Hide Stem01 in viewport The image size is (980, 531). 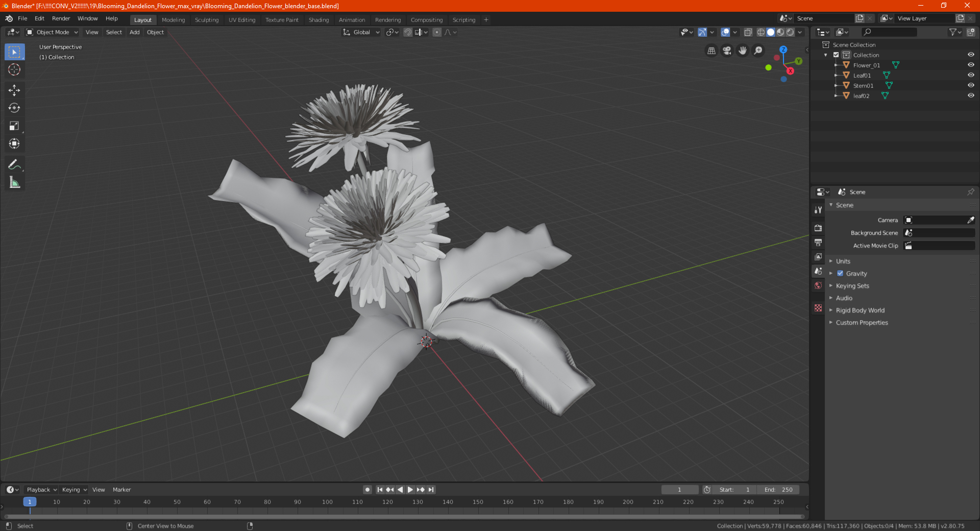971,85
